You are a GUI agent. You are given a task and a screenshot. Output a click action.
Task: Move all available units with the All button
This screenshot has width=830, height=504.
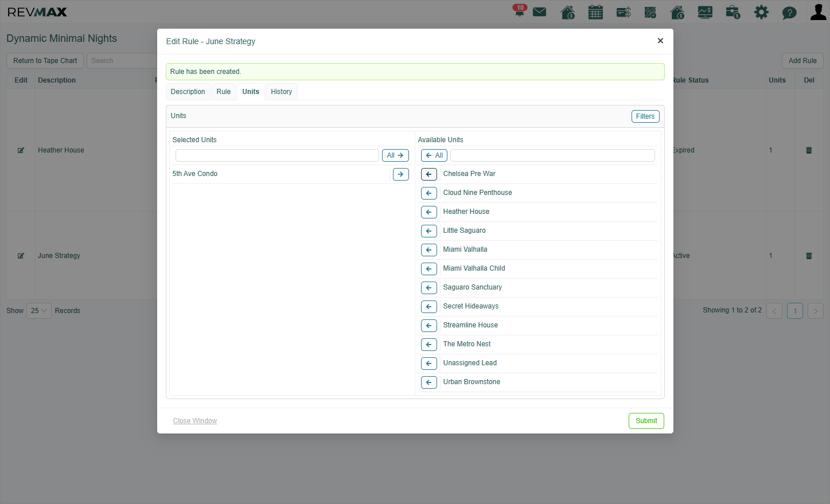(x=434, y=155)
